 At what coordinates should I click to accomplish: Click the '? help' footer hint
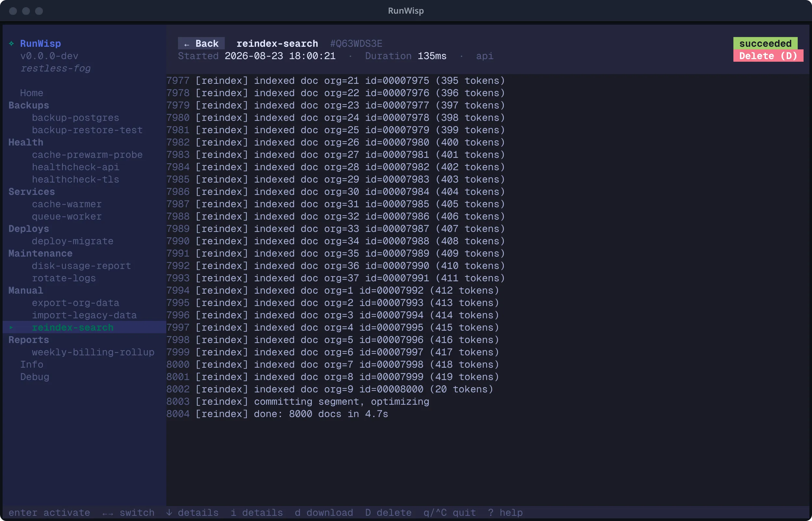[505, 513]
